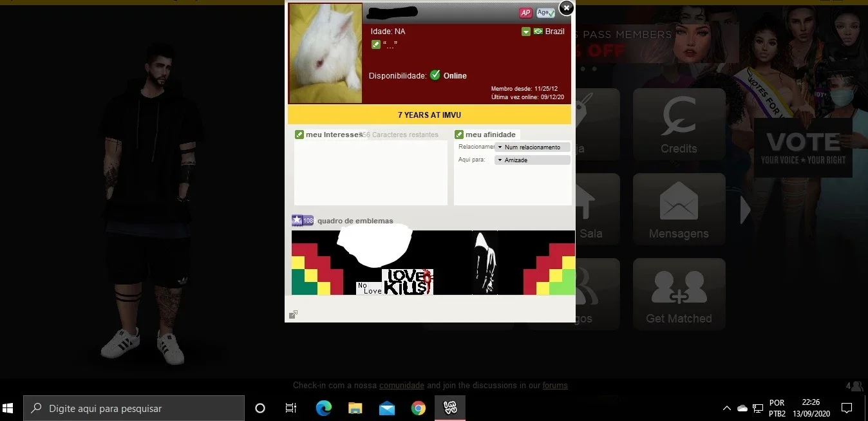This screenshot has height=421, width=868.
Task: Click the online friends count icon
Action: [x=854, y=386]
